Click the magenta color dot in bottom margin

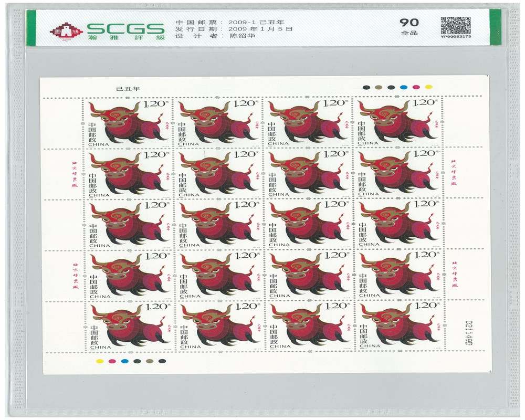(112, 361)
